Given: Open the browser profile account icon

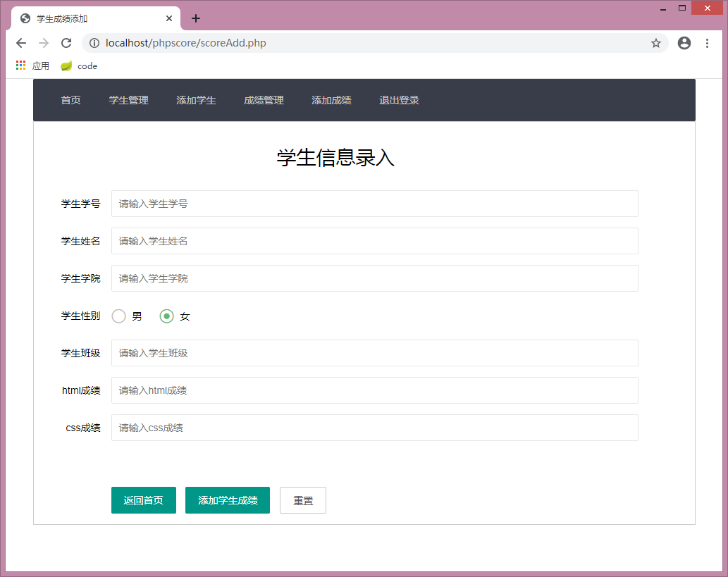Looking at the screenshot, I should coord(684,43).
